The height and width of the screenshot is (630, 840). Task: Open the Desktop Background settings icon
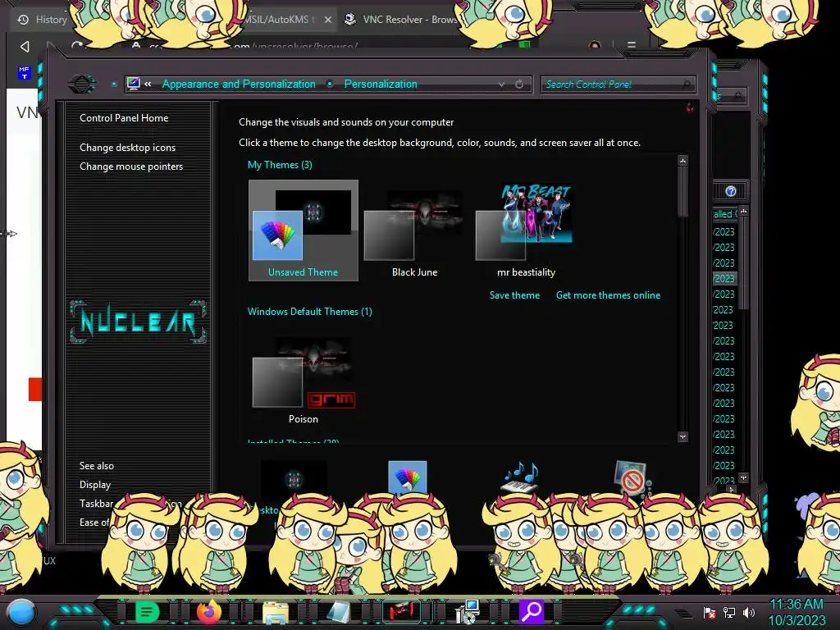(294, 478)
